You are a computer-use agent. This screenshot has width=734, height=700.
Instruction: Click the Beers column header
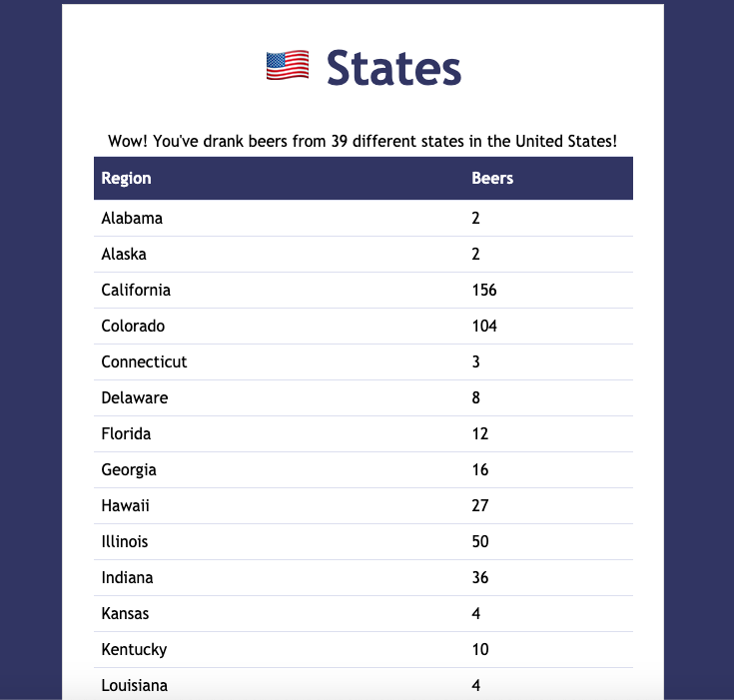[492, 178]
